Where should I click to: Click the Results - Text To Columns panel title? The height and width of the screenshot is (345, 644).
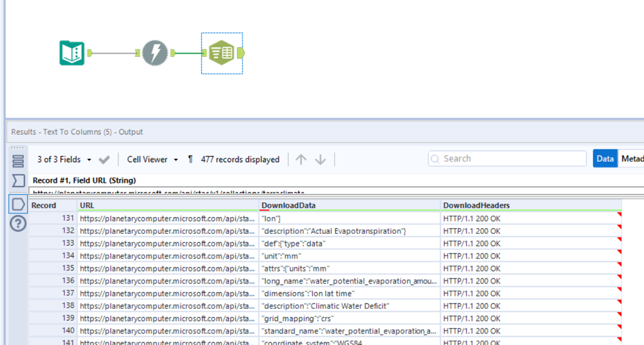[x=77, y=132]
